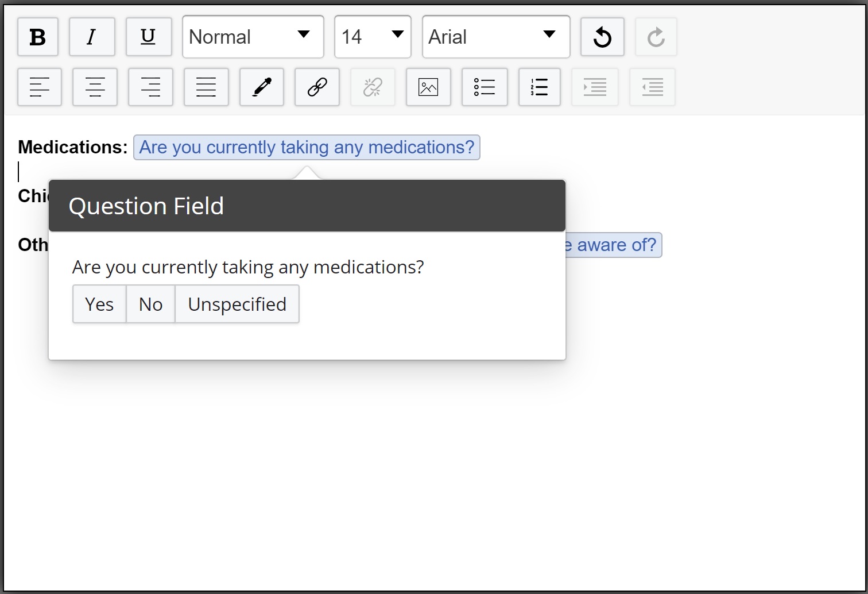Open the paragraph style dropdown showing Normal
Image resolution: width=868 pixels, height=594 pixels.
click(253, 37)
